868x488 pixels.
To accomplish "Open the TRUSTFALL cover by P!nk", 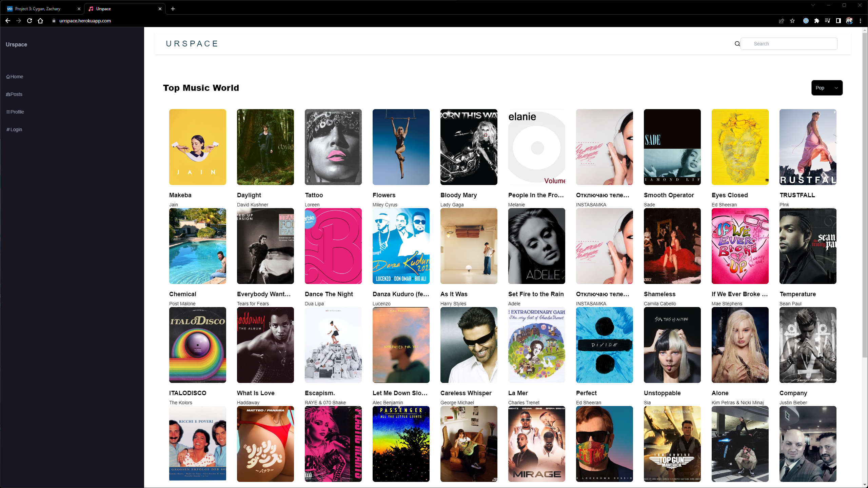I will click(808, 147).
